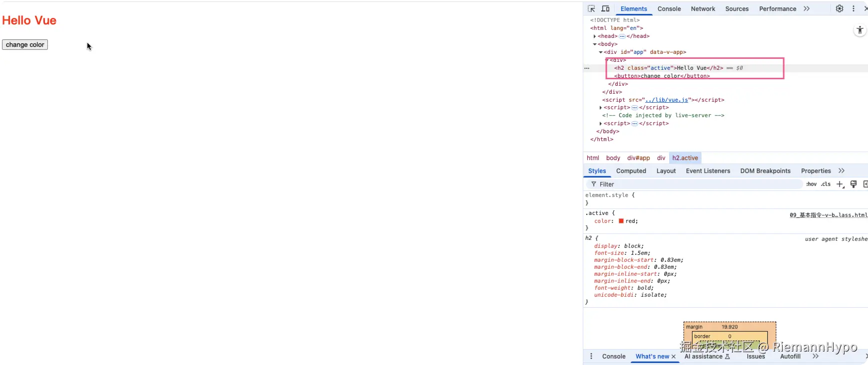
Task: Toggle the .cls element classes panel
Action: pyautogui.click(x=826, y=184)
